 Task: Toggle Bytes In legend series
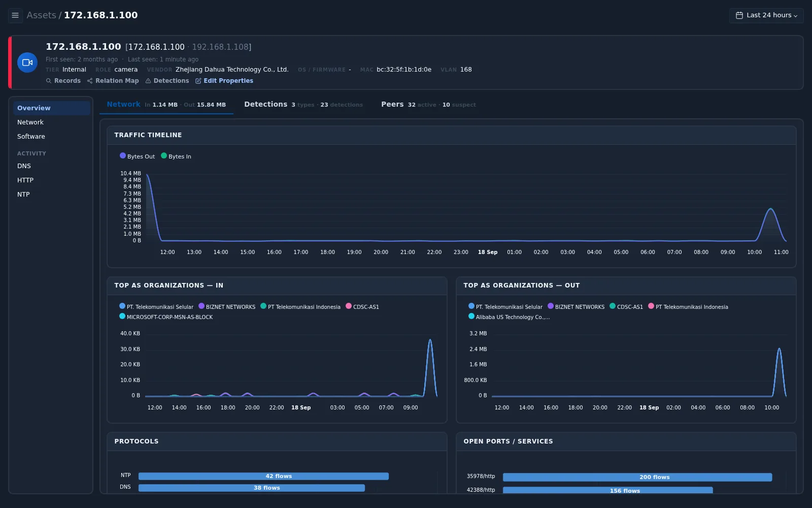(x=176, y=156)
